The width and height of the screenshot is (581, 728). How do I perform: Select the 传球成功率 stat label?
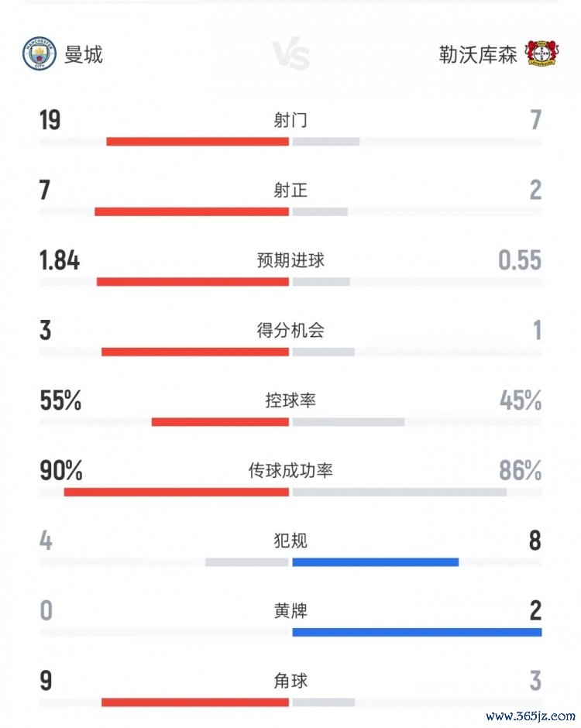pos(290,470)
